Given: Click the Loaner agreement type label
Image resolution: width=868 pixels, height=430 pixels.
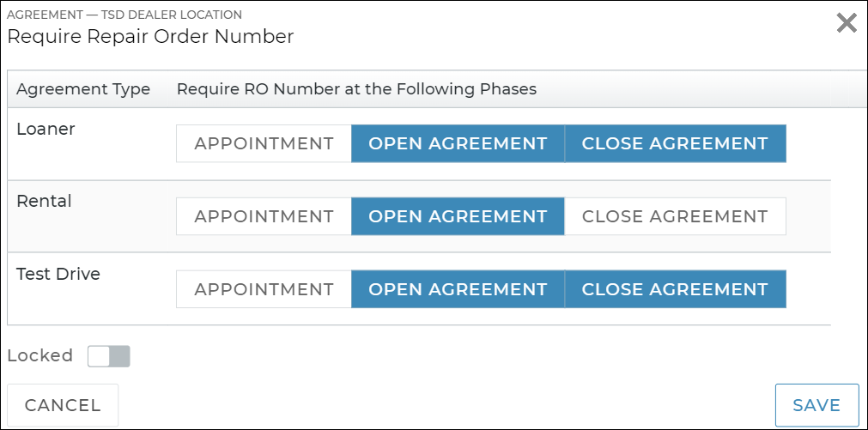Looking at the screenshot, I should [x=46, y=130].
